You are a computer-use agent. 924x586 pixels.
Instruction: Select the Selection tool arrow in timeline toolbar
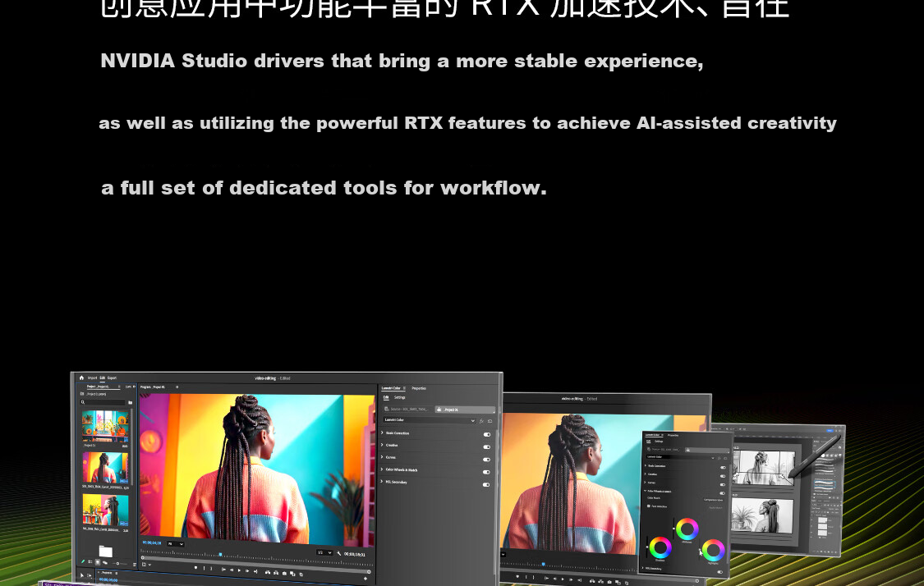(x=82, y=575)
